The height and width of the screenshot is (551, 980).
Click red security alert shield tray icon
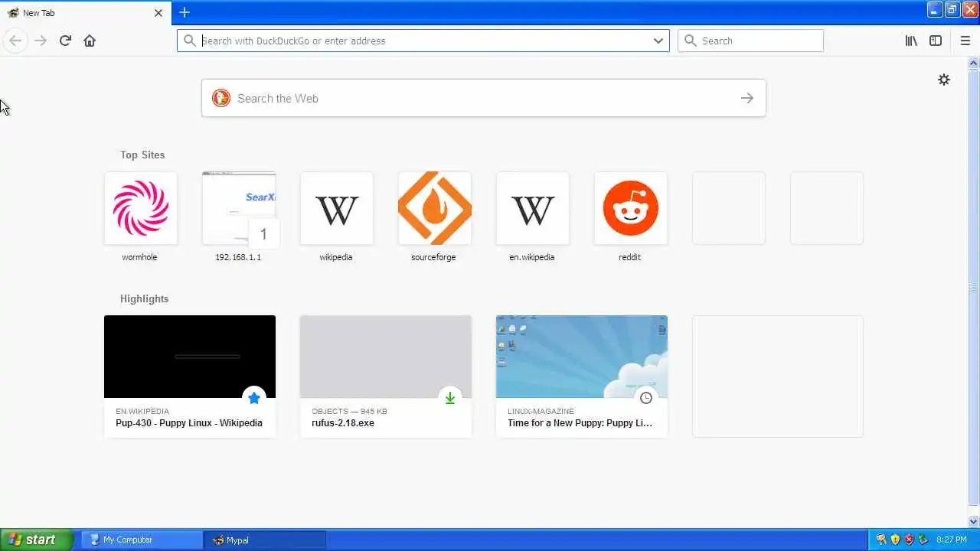click(x=909, y=540)
